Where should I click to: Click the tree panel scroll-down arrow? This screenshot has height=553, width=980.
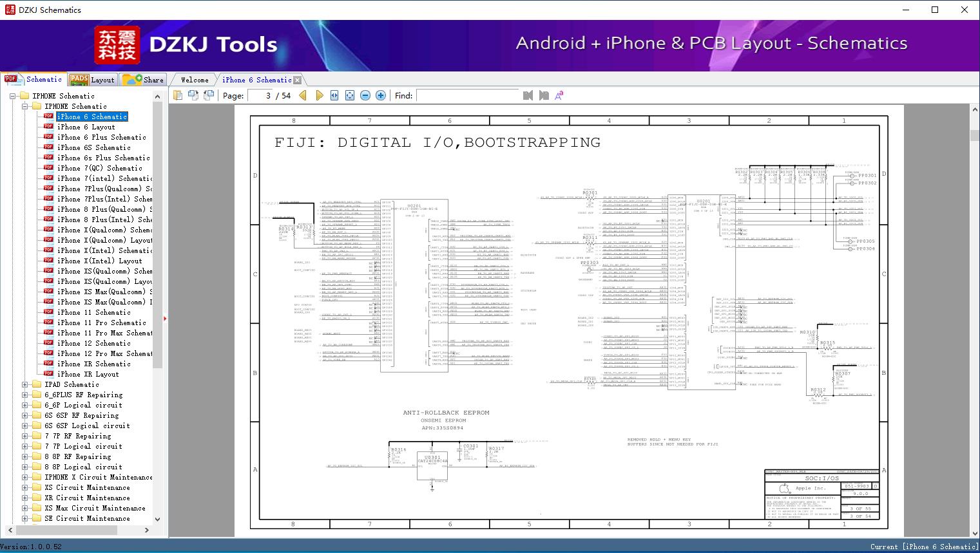(158, 519)
